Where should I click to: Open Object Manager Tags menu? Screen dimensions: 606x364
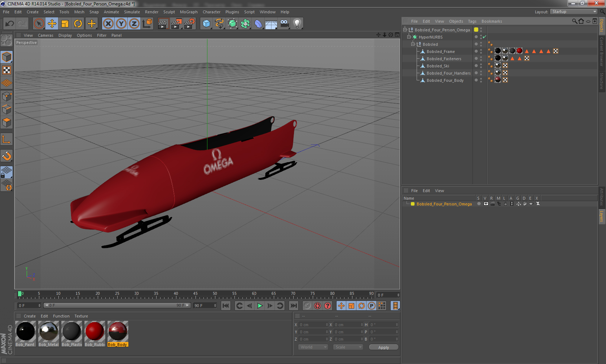[x=472, y=21]
